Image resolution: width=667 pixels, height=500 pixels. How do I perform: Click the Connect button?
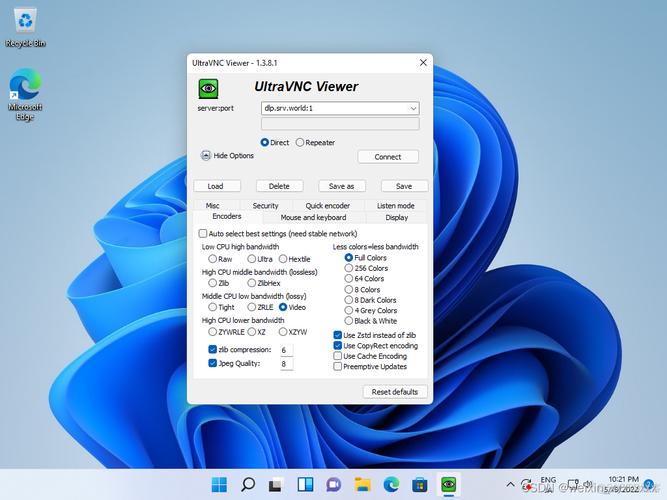(388, 157)
